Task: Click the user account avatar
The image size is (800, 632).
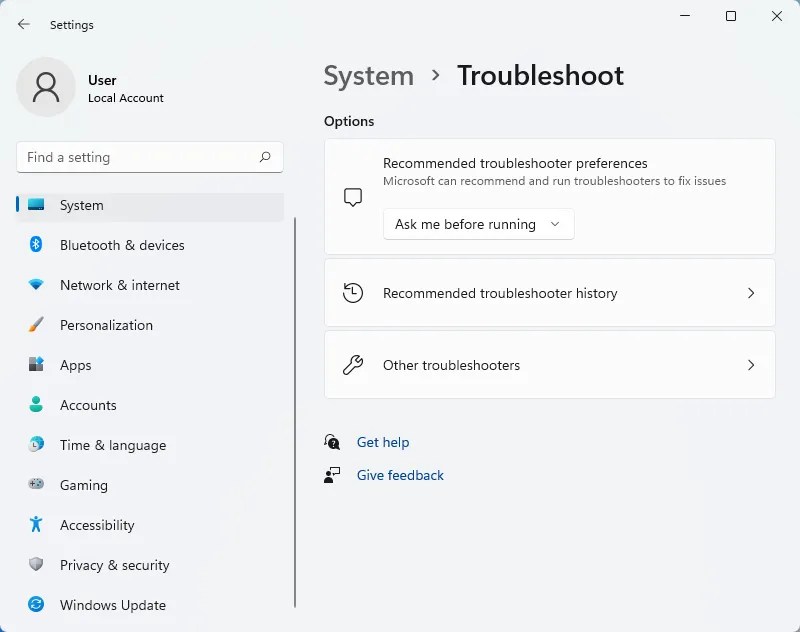Action: click(46, 88)
